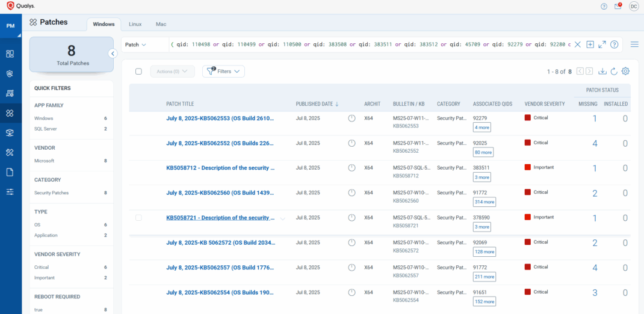The width and height of the screenshot is (644, 314).
Task: Click the hamburger menu icon beside the search bar
Action: pos(634,45)
